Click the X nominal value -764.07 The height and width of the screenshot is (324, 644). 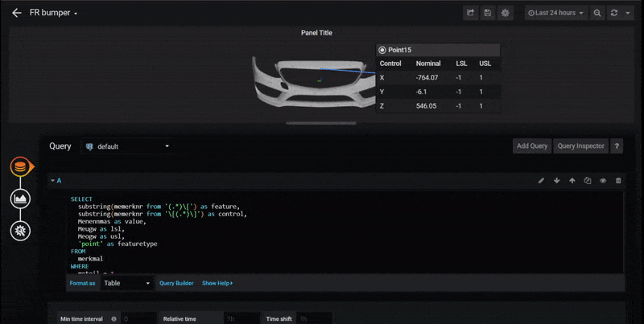pyautogui.click(x=427, y=77)
